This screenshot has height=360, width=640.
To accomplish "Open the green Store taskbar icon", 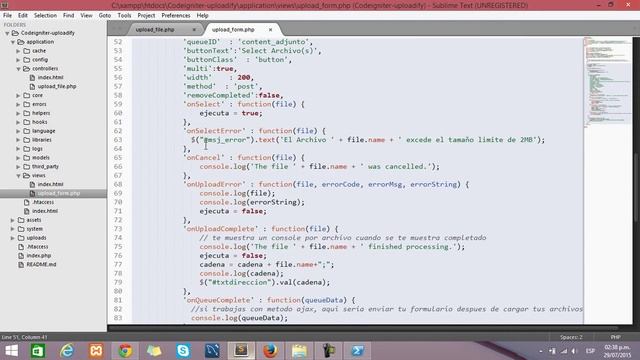I will (38, 351).
